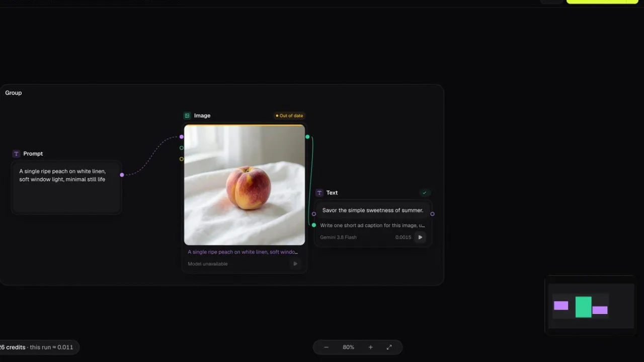This screenshot has width=644, height=362.
Task: Click the green checkmark status on Text node
Action: [x=425, y=193]
